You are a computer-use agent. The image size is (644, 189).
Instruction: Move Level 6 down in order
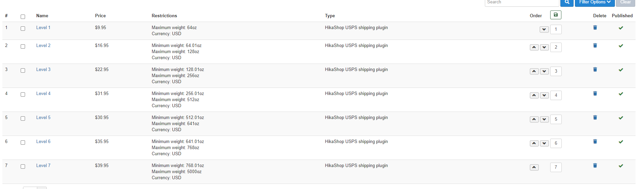click(x=544, y=143)
